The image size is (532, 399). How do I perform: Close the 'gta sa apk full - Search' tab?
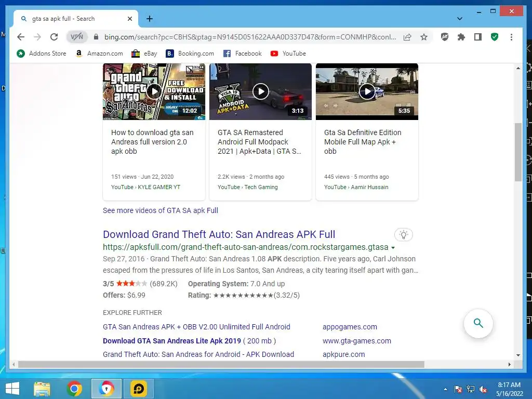pos(129,19)
